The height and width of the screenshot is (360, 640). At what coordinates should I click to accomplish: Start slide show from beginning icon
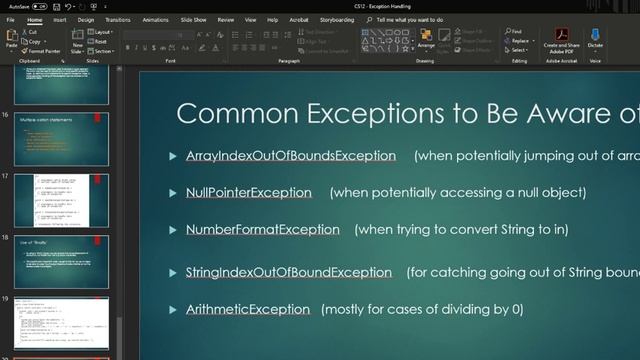93,7
